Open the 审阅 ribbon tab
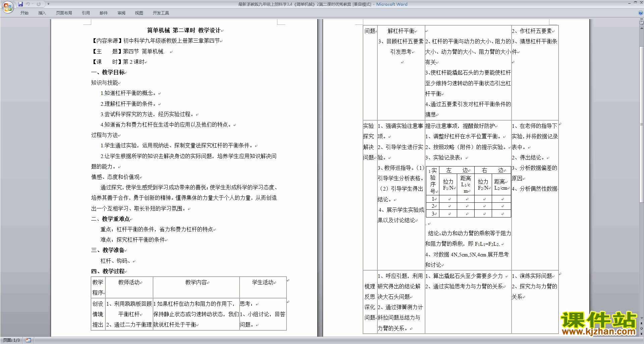 click(121, 13)
